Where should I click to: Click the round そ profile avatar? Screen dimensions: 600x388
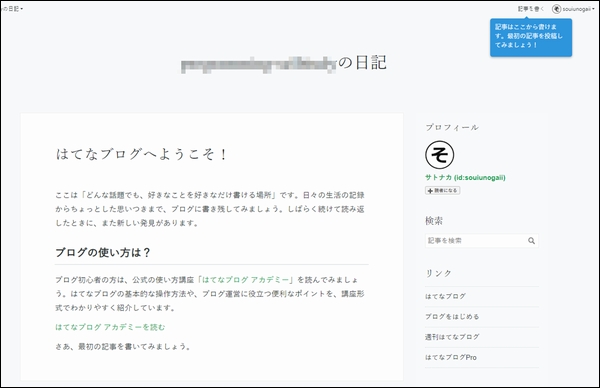(439, 155)
